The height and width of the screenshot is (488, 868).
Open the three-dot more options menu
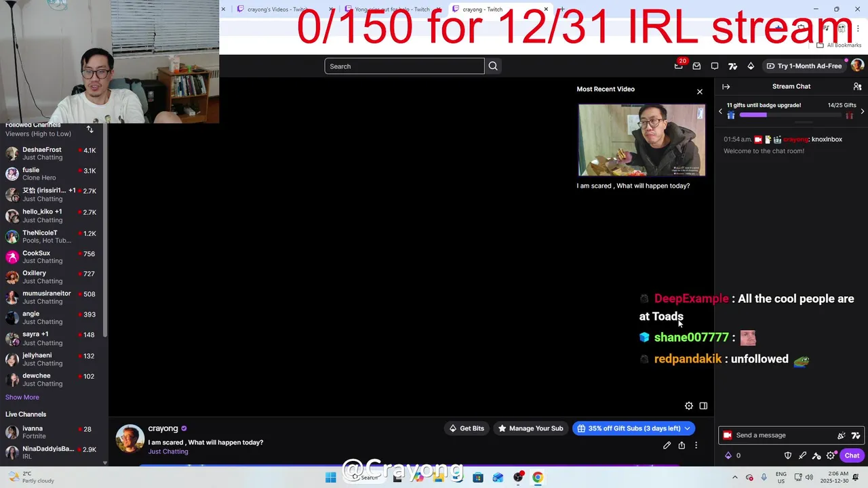click(x=696, y=445)
